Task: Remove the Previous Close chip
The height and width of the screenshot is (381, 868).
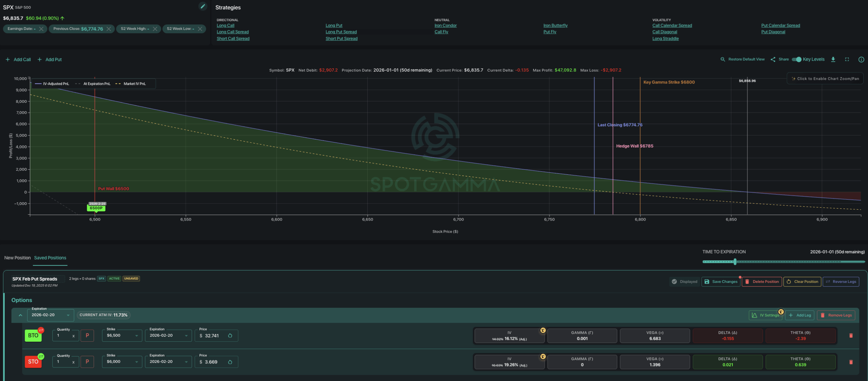Action: 108,29
